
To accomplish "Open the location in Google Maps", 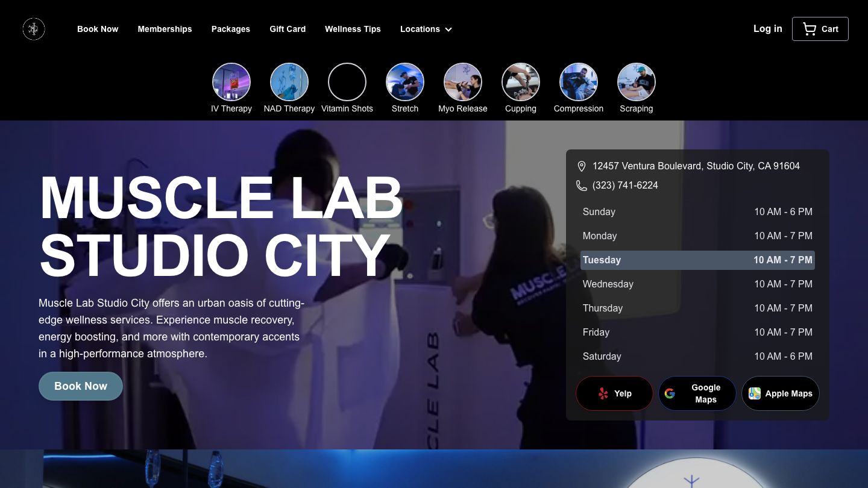I will 697,393.
